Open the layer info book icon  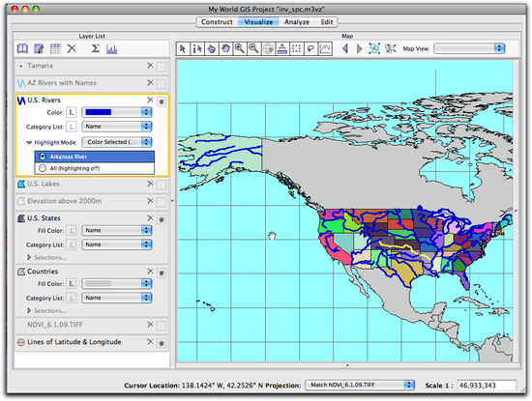(23, 49)
